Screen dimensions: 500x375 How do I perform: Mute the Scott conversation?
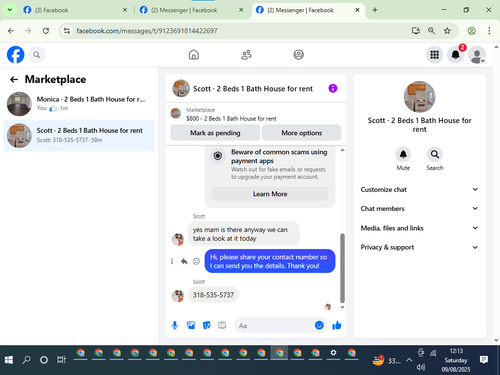point(403,154)
